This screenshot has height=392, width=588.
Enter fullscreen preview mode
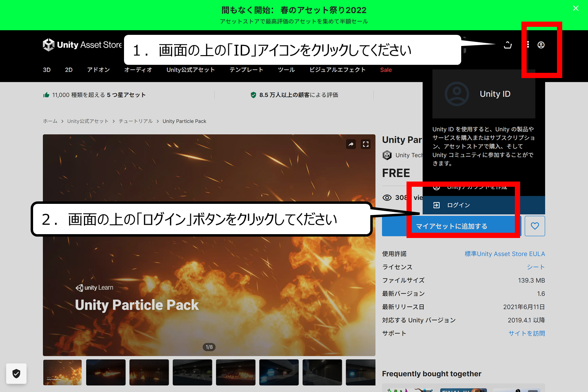click(x=366, y=144)
